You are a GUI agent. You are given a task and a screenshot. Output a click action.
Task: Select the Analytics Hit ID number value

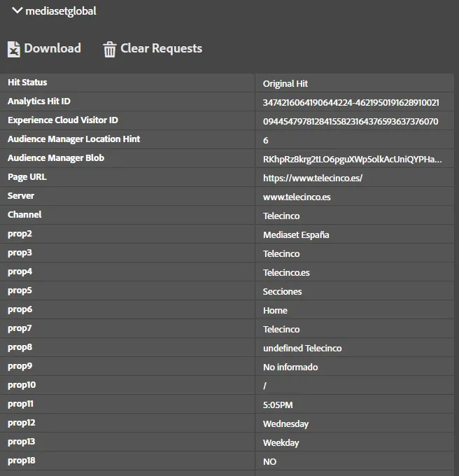pos(351,103)
